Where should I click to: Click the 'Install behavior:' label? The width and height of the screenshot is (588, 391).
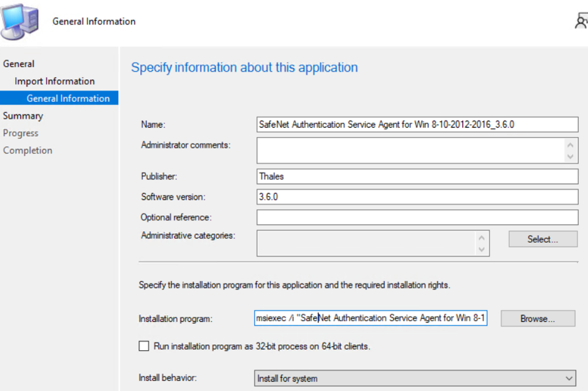tap(168, 377)
